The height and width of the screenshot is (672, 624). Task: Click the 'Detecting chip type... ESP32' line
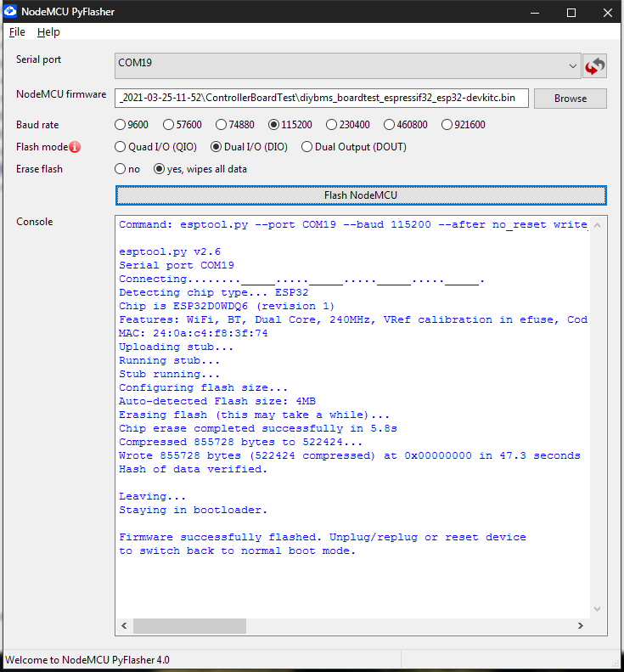coord(213,292)
